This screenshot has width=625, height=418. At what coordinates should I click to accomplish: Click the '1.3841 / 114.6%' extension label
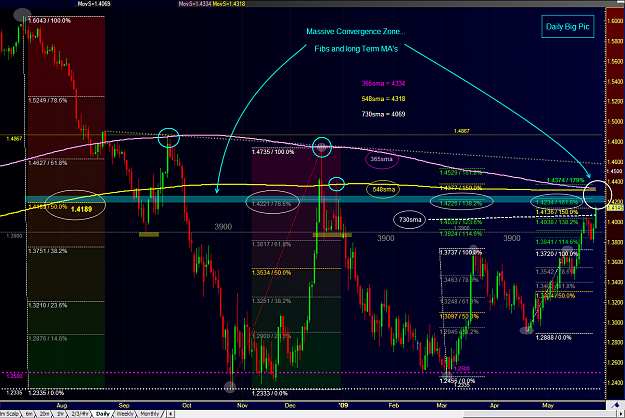[x=557, y=242]
